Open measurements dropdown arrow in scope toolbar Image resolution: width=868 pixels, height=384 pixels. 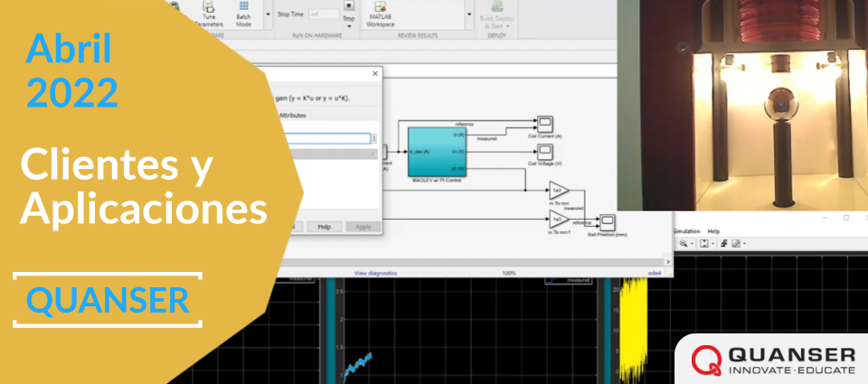point(744,243)
